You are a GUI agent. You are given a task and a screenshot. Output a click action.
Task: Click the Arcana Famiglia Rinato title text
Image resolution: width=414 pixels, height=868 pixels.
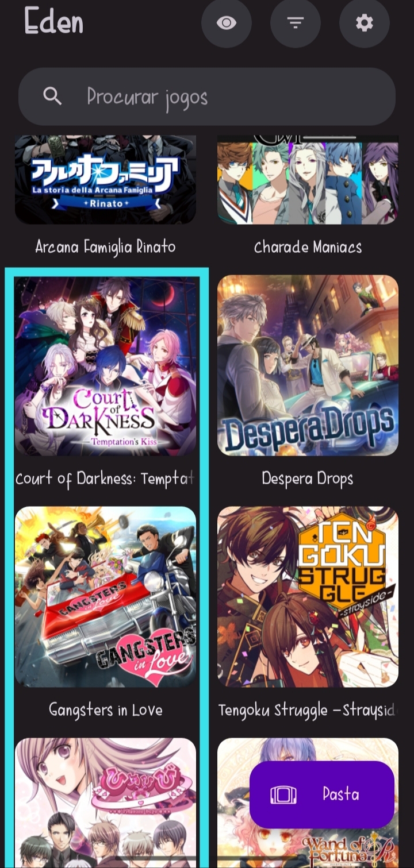pos(105,247)
